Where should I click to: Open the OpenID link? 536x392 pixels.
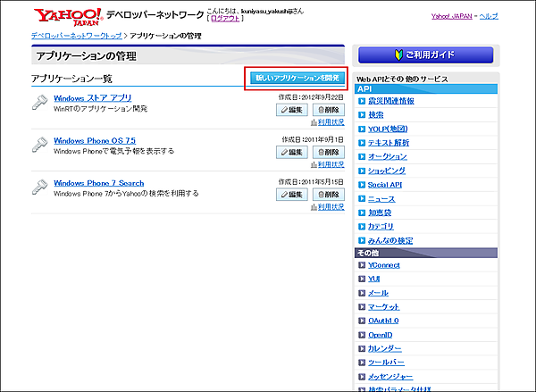click(381, 335)
